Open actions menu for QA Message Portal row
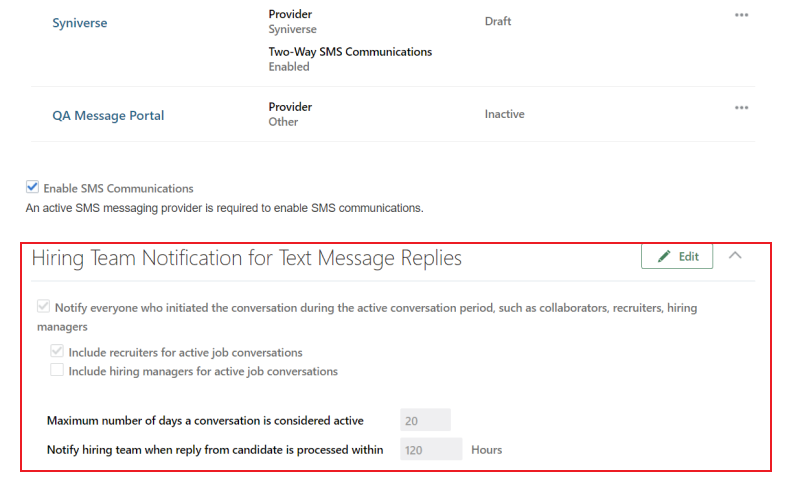Image resolution: width=800 pixels, height=481 pixels. [x=741, y=107]
